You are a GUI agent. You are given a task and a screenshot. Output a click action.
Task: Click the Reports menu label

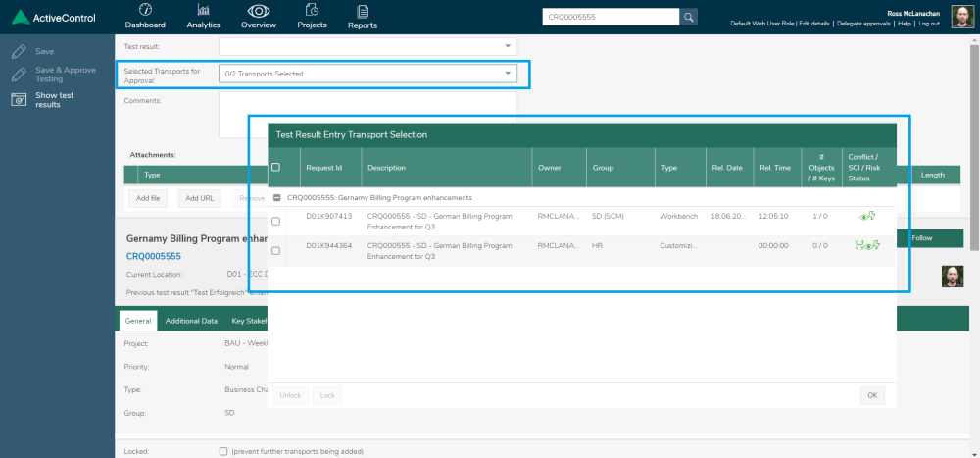[363, 25]
